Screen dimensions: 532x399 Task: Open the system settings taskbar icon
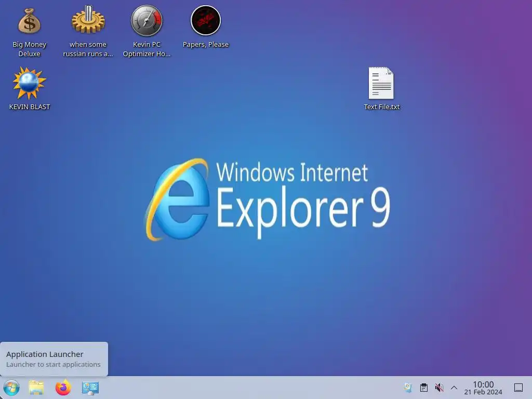[90, 388]
